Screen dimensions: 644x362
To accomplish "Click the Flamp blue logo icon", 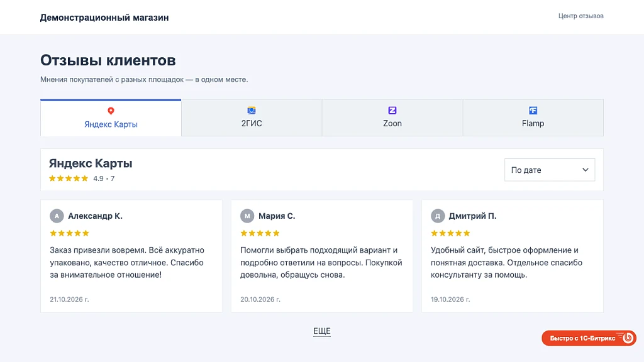I will coord(533,111).
